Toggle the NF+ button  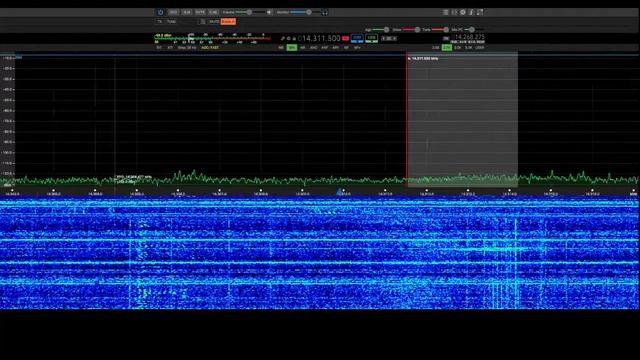tap(357, 48)
